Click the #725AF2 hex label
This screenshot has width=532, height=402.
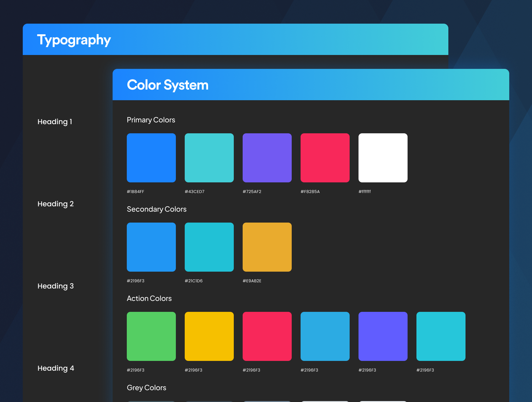(252, 192)
